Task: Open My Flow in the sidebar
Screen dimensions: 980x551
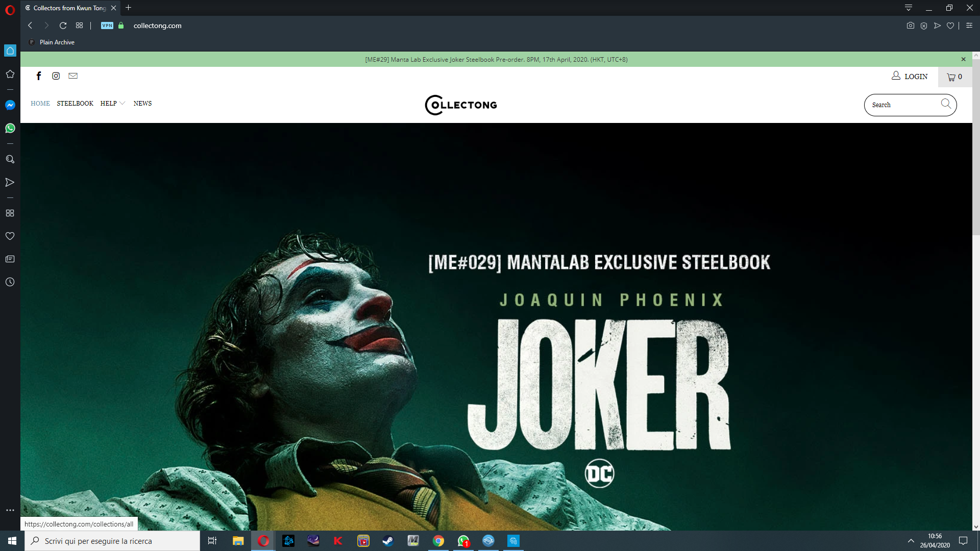Action: click(10, 182)
